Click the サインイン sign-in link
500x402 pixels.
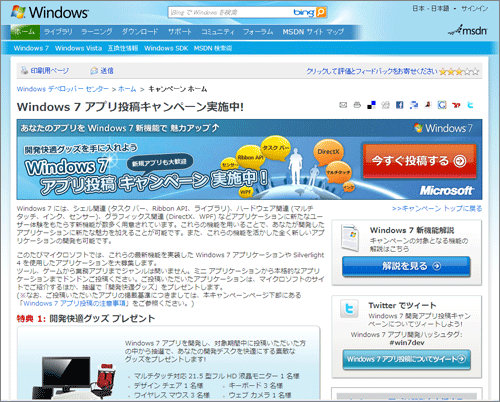(x=475, y=8)
